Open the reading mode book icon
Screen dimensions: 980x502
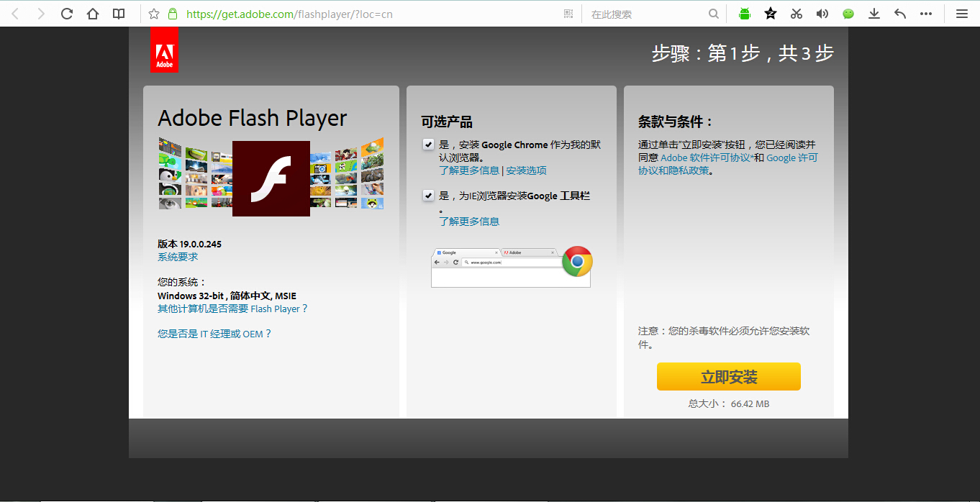[x=119, y=14]
